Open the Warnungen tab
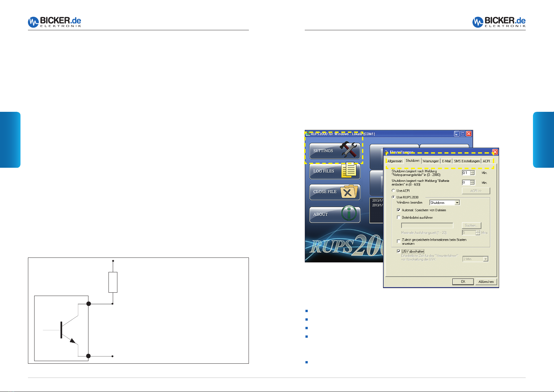 (x=431, y=161)
